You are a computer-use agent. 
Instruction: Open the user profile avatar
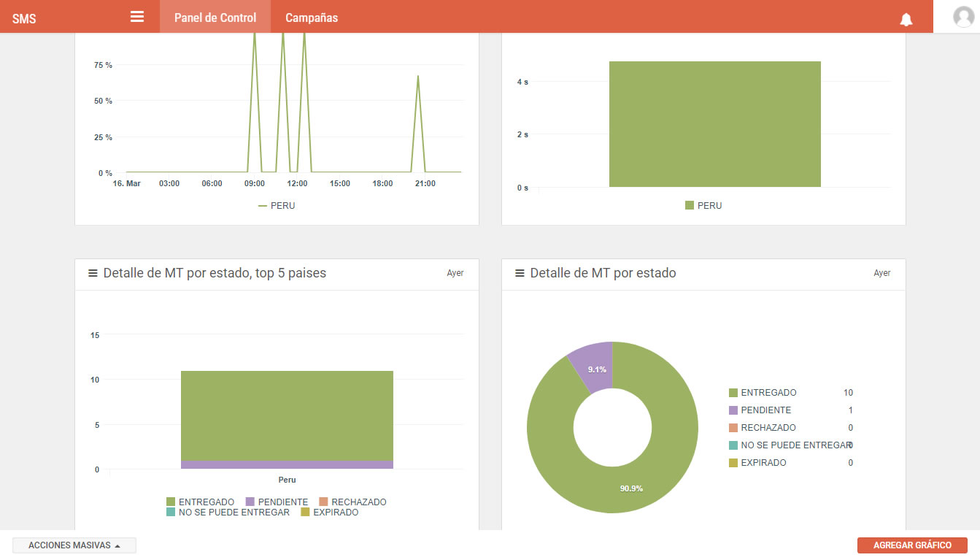click(964, 17)
